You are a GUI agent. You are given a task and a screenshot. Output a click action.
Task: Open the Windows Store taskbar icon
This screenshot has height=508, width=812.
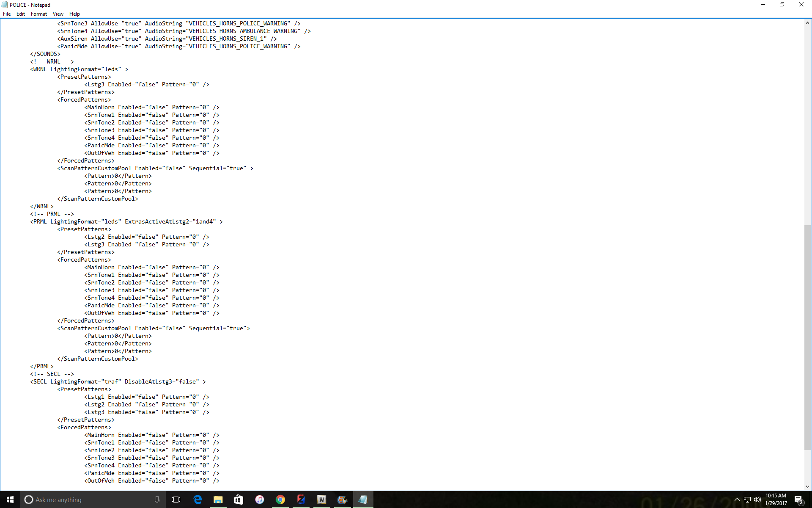pyautogui.click(x=239, y=500)
